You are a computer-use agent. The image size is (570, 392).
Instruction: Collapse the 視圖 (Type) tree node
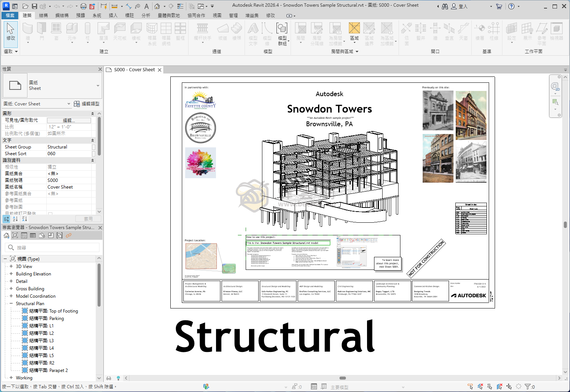[5, 259]
